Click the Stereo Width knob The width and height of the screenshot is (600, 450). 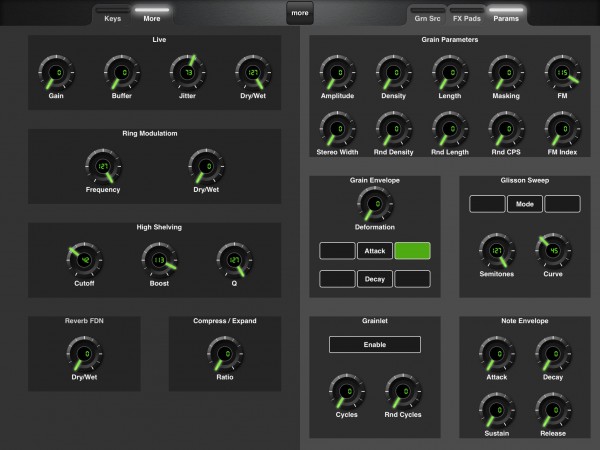click(338, 129)
